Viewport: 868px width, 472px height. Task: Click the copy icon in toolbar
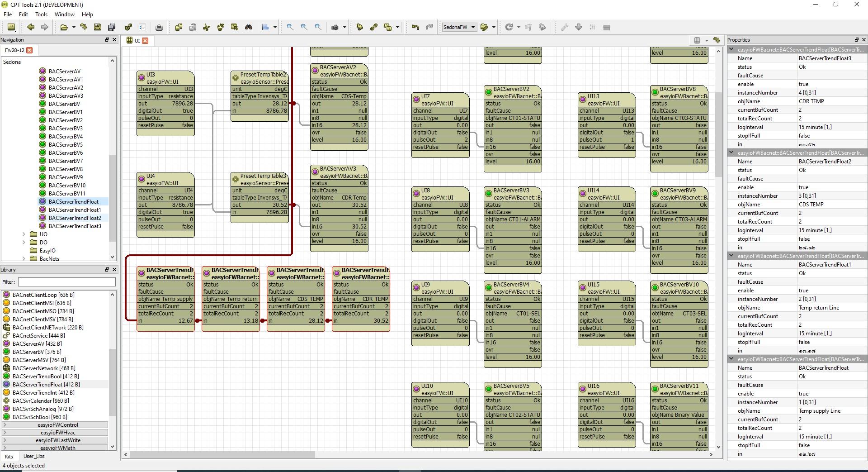pyautogui.click(x=179, y=27)
